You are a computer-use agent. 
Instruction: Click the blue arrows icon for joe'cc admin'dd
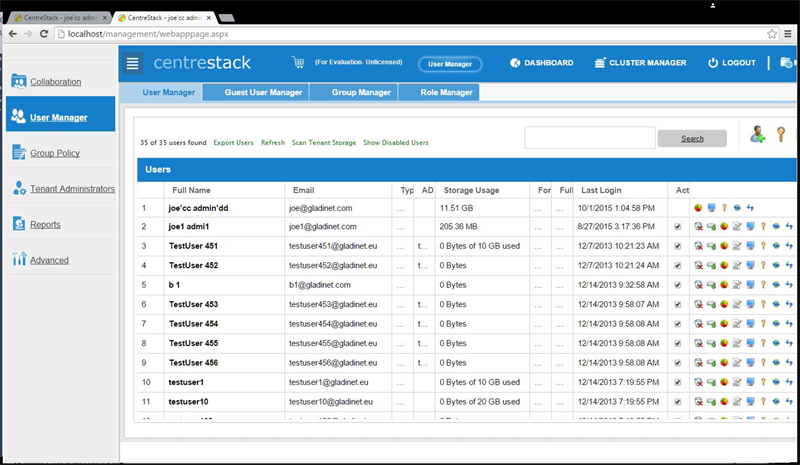pos(750,208)
